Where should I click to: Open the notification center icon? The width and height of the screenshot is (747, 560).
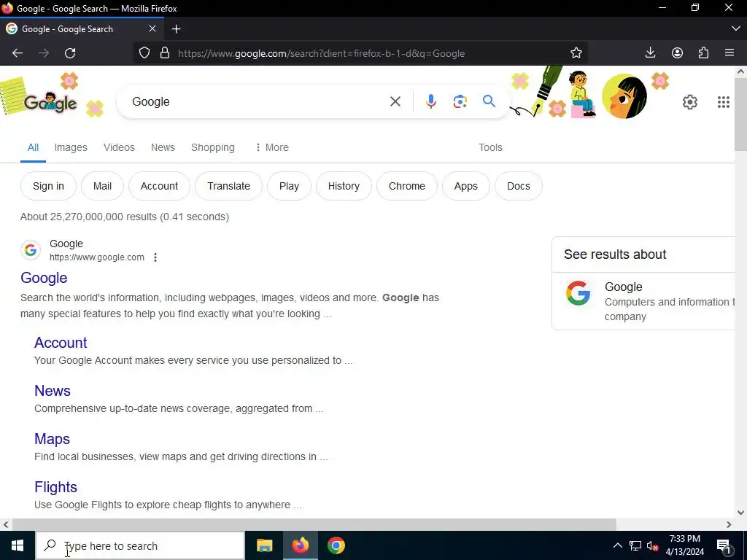click(724, 545)
